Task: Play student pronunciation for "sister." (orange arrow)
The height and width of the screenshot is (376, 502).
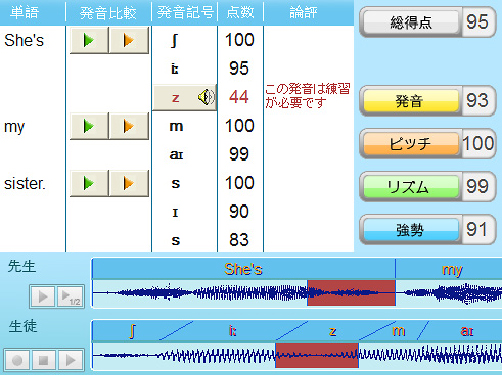Action: [129, 183]
